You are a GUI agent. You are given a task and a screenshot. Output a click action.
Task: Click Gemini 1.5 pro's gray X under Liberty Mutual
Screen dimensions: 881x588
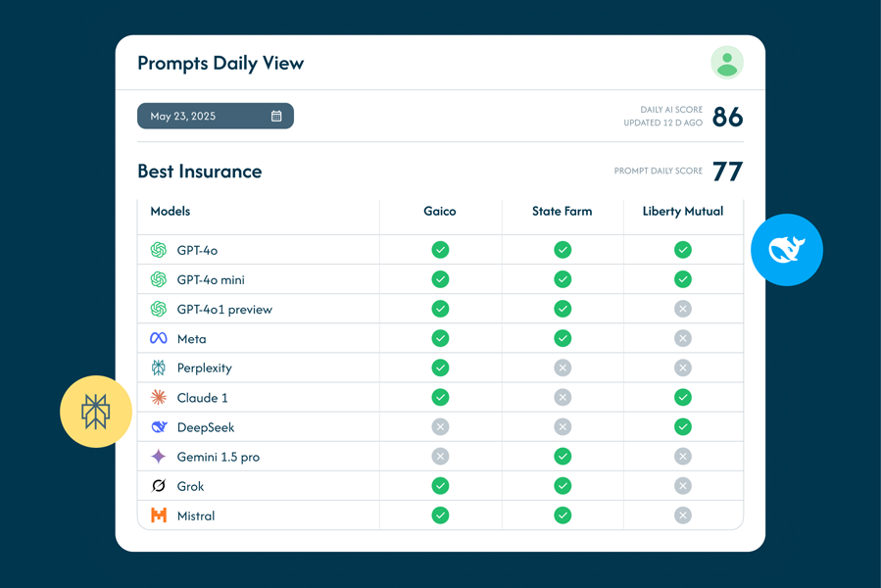683,457
